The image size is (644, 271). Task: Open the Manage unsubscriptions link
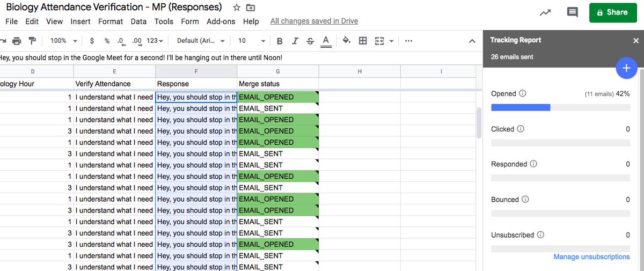pos(591,257)
